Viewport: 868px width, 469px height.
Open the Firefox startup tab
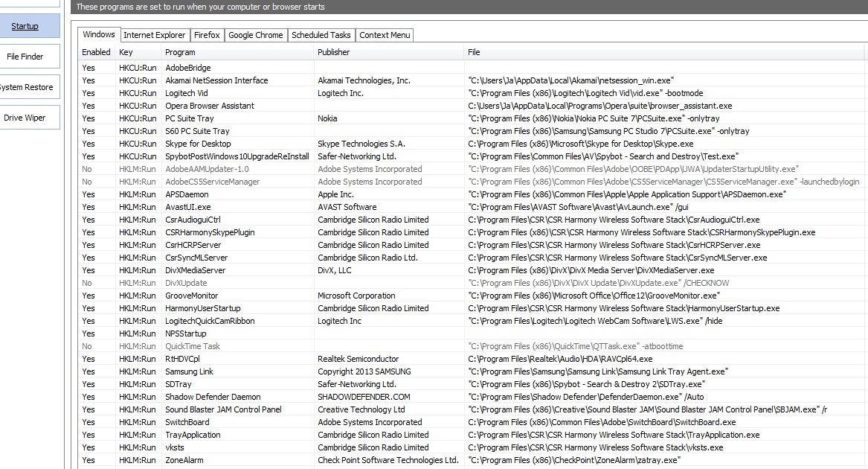207,35
